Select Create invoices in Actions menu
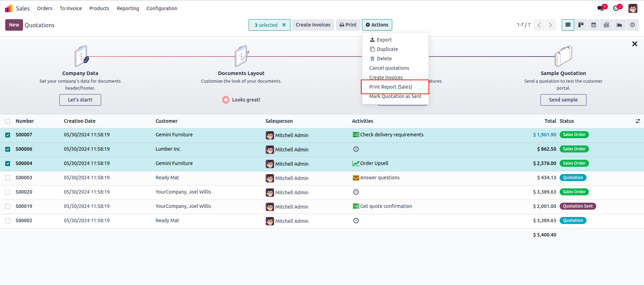This screenshot has width=644, height=285. 395,77
